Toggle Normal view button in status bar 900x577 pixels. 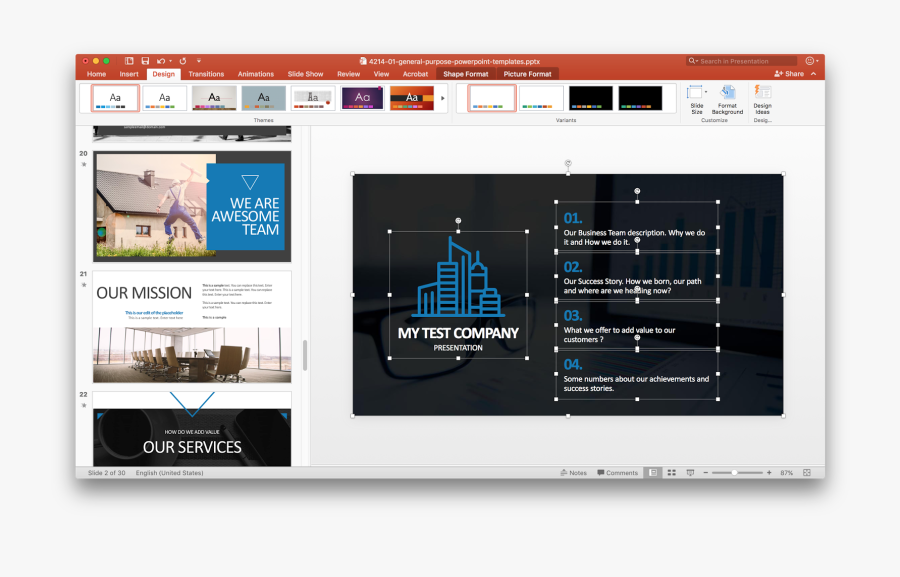652,472
